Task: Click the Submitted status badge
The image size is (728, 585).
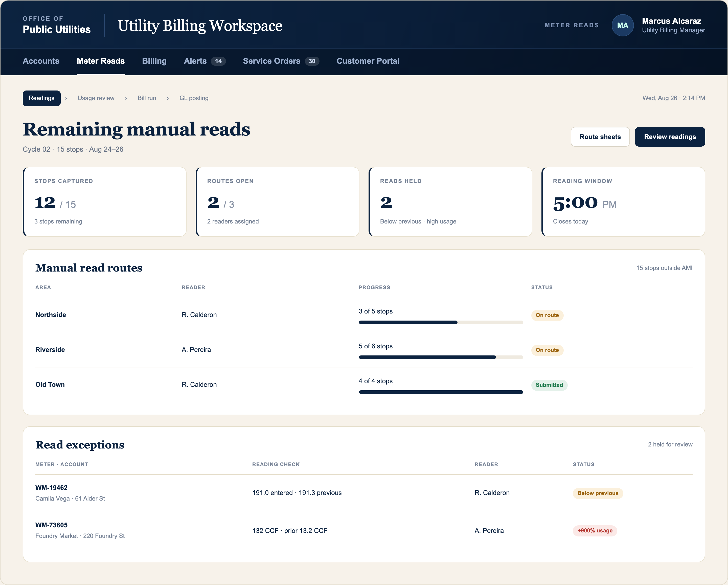Action: click(x=549, y=385)
